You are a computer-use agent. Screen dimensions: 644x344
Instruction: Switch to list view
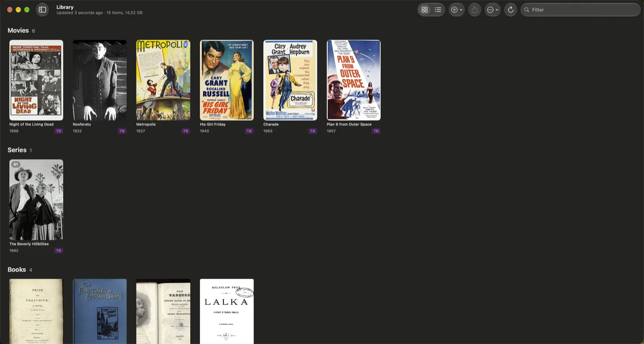(438, 10)
